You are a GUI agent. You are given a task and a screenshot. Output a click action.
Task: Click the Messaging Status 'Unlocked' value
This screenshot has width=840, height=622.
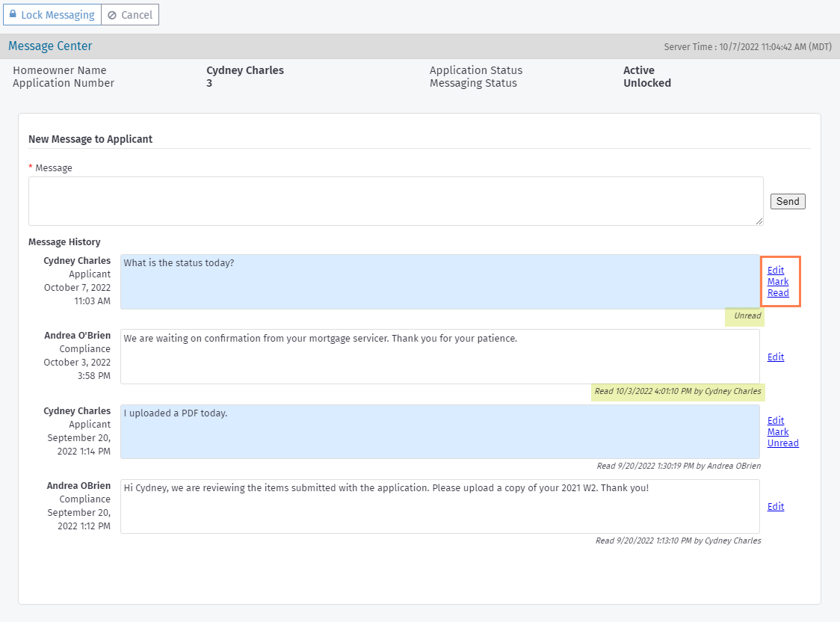pyautogui.click(x=646, y=83)
